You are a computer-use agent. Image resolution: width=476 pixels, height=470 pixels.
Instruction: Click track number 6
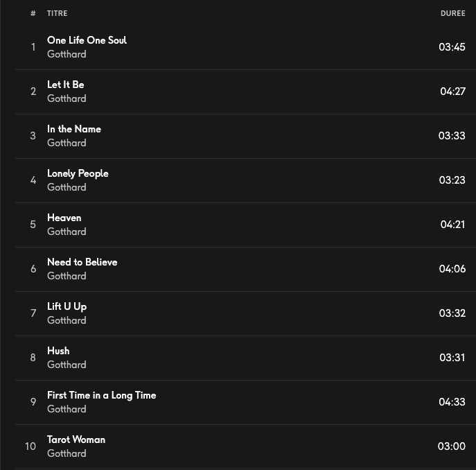click(x=33, y=269)
